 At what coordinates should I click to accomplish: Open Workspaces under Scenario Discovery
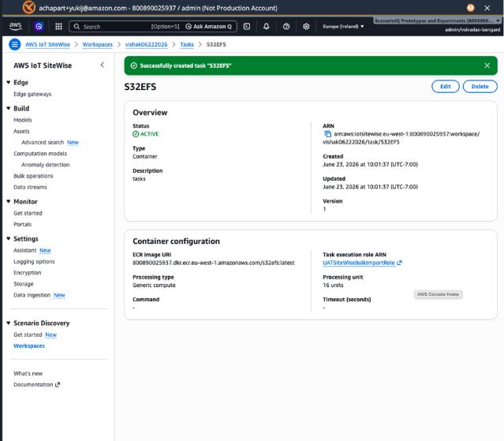(x=29, y=346)
